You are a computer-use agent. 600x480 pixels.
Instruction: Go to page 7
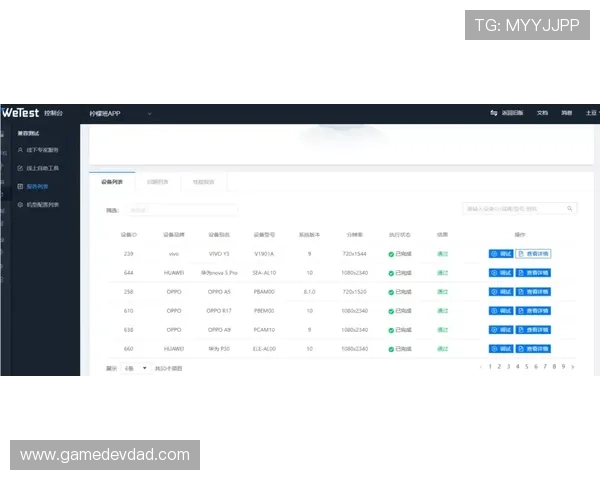point(545,367)
